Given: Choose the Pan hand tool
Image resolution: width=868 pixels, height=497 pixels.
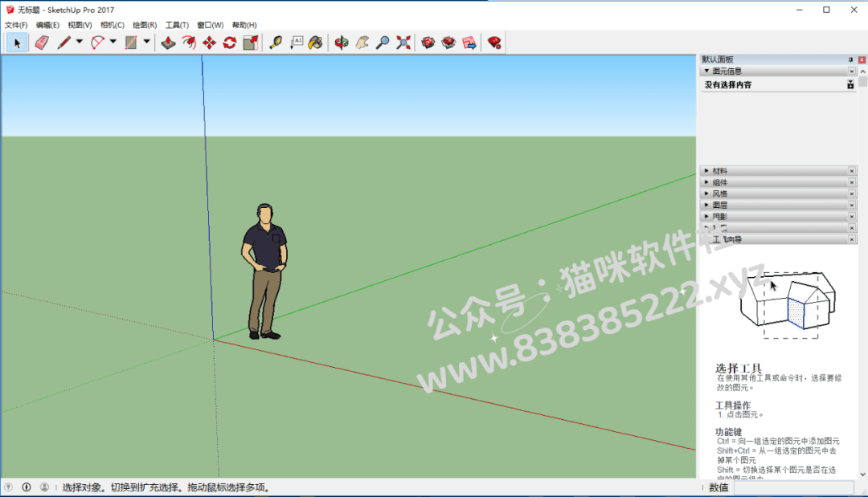Looking at the screenshot, I should point(362,43).
